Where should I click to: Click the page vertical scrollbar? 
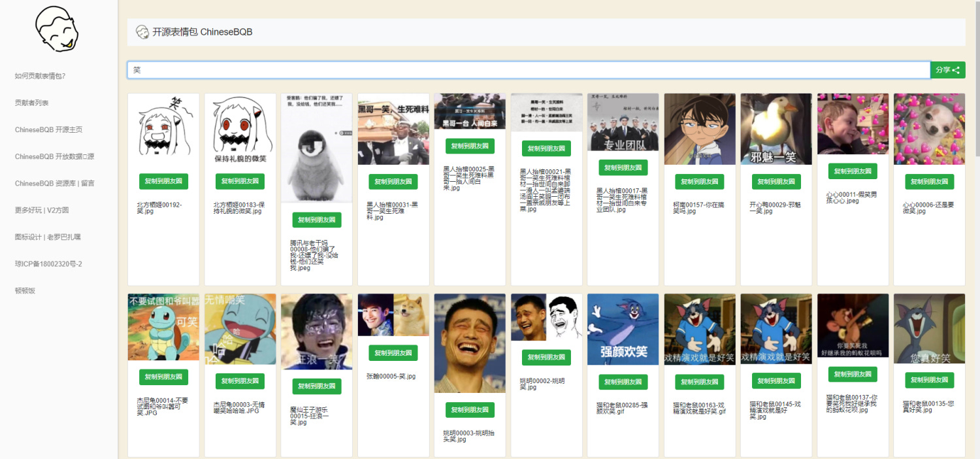(x=977, y=78)
